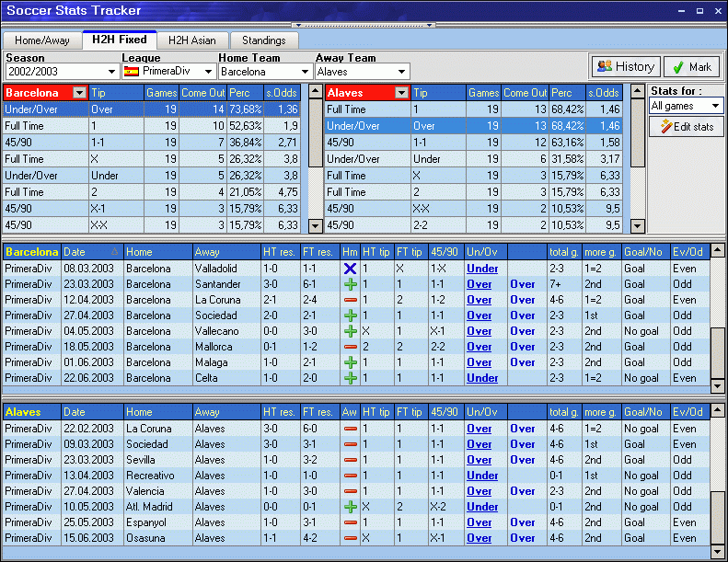This screenshot has width=728, height=562.
Task: Click green plus icon in Vallecano row
Action: (x=350, y=331)
